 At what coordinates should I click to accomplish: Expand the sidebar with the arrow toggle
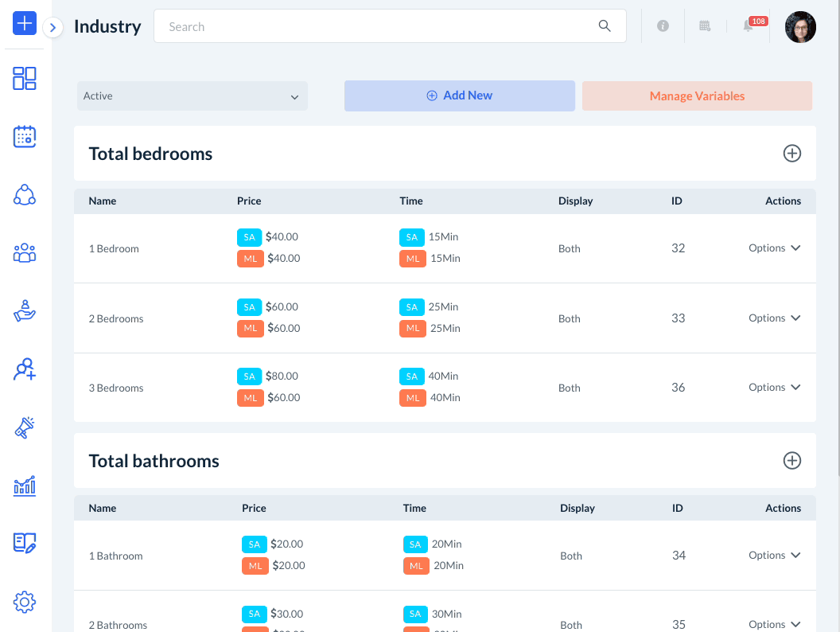52,28
